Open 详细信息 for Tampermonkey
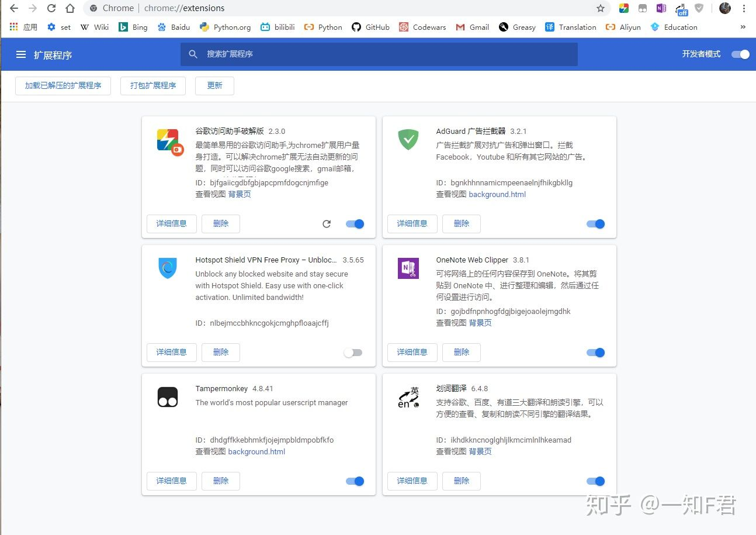 pos(172,481)
